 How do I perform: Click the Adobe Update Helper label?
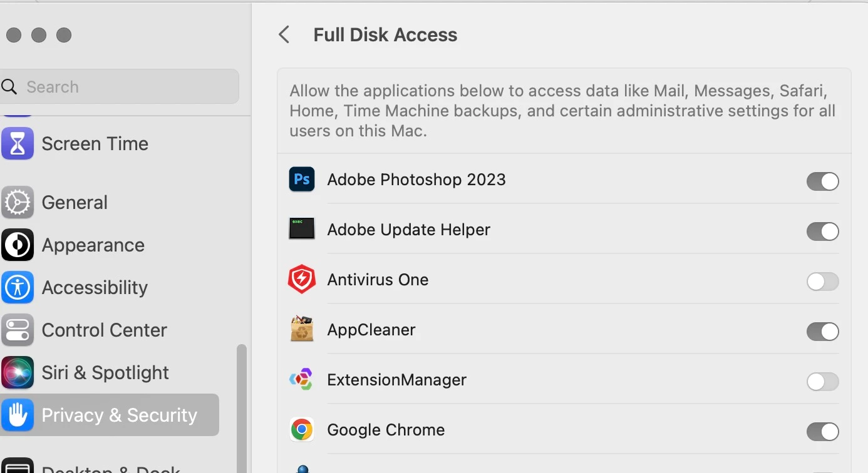tap(408, 230)
